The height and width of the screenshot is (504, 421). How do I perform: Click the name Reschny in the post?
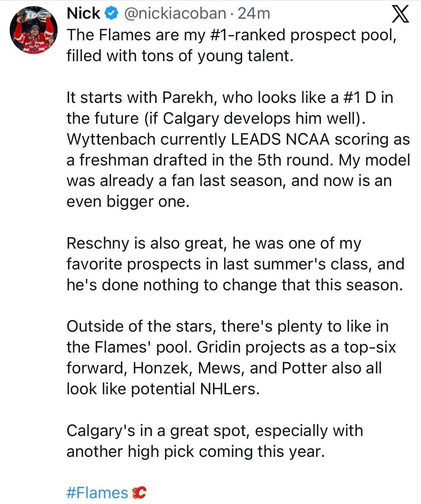(x=97, y=243)
